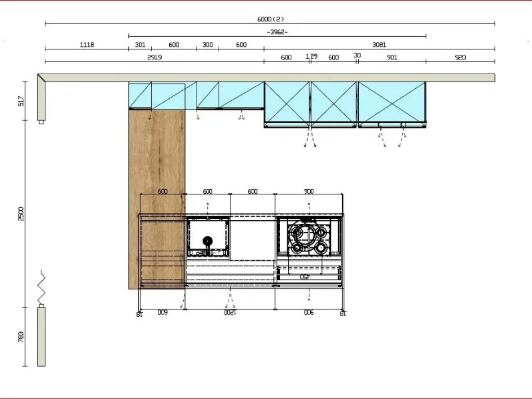Pick the 300 dimension value
This screenshot has height=399, width=532.
click(x=207, y=45)
